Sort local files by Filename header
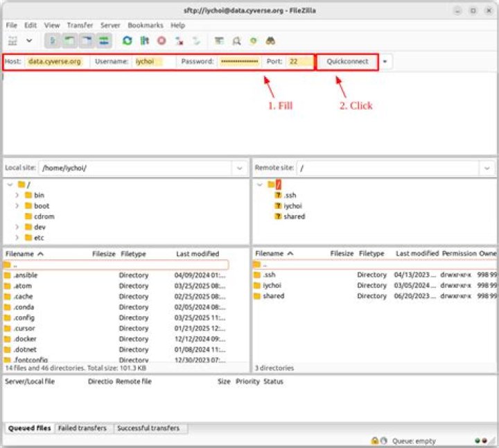The width and height of the screenshot is (499, 448). (x=24, y=254)
